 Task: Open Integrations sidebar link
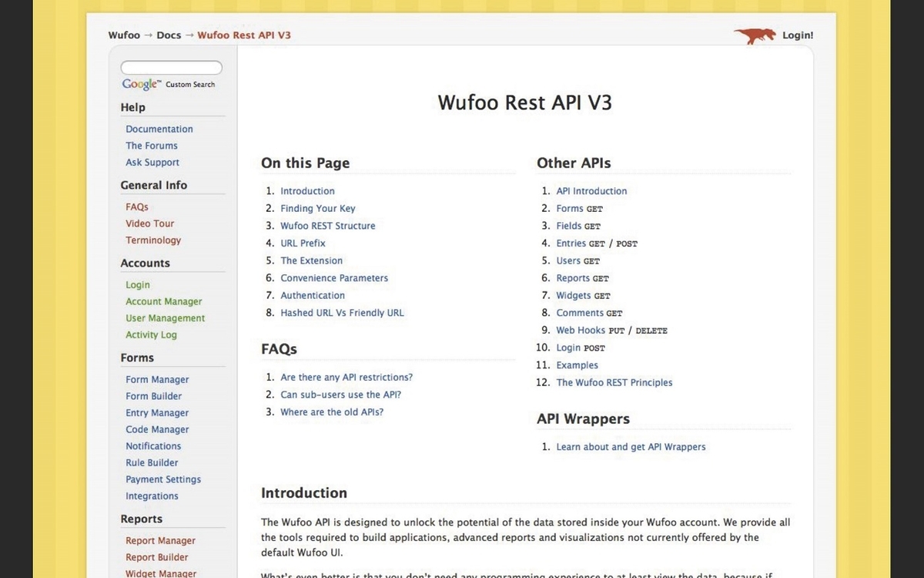point(152,496)
